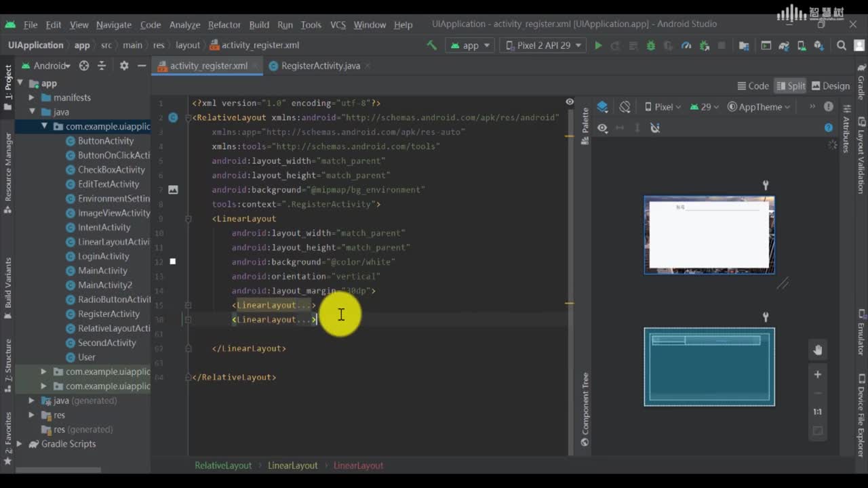Open Project panel settings gear

124,66
